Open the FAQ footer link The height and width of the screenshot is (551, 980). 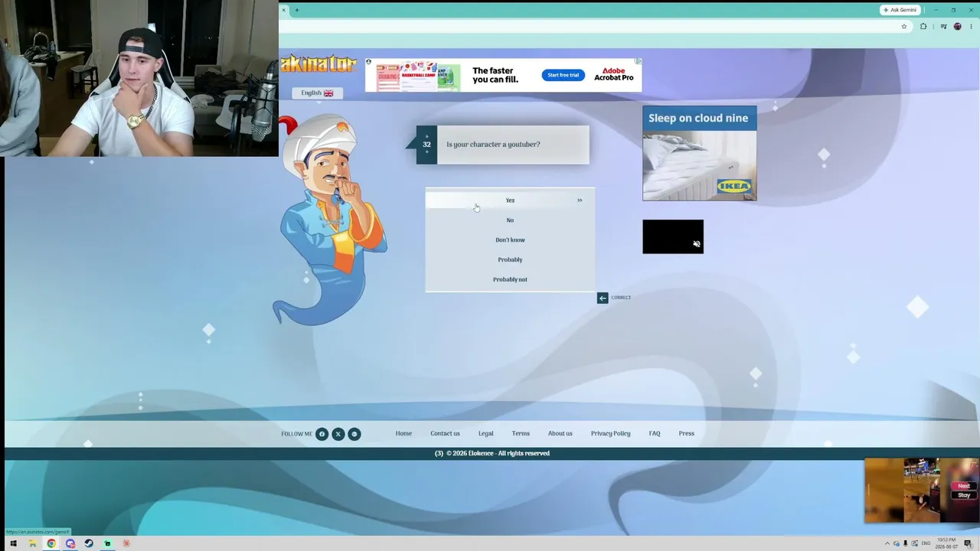coord(655,434)
